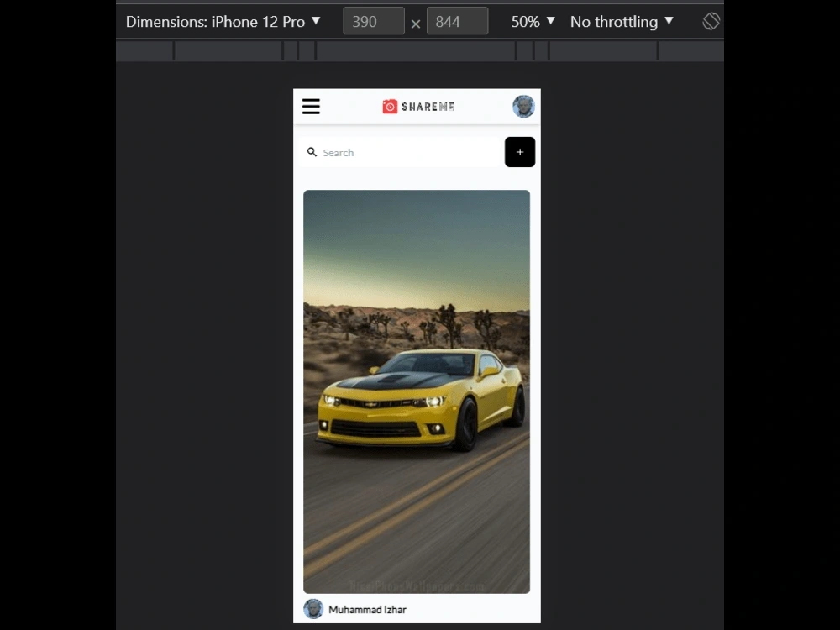Click the SHAREME logo text
The width and height of the screenshot is (840, 630).
[x=428, y=107]
